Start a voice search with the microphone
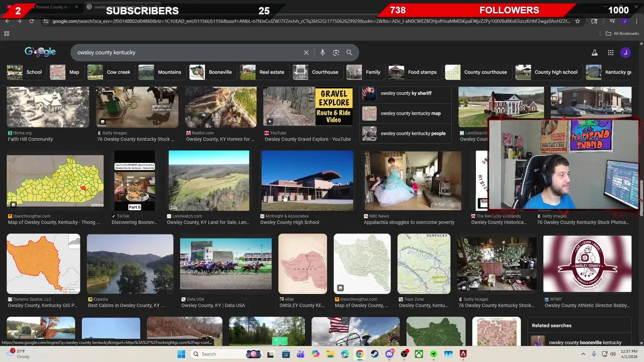The height and width of the screenshot is (362, 644). [x=323, y=52]
